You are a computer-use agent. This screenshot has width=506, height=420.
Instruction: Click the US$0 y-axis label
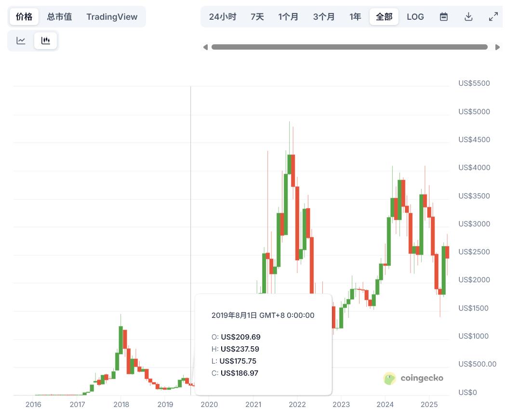[x=467, y=392]
